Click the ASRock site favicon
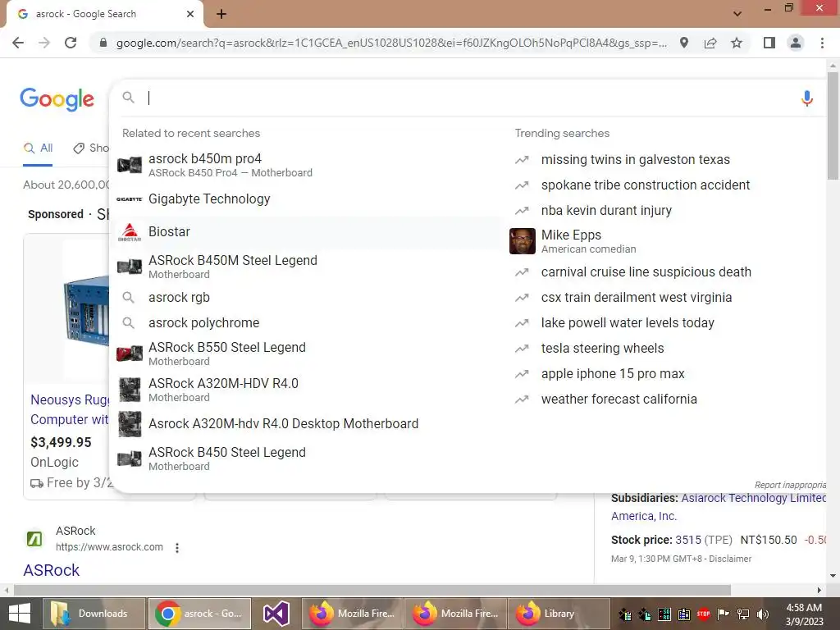 coord(34,538)
